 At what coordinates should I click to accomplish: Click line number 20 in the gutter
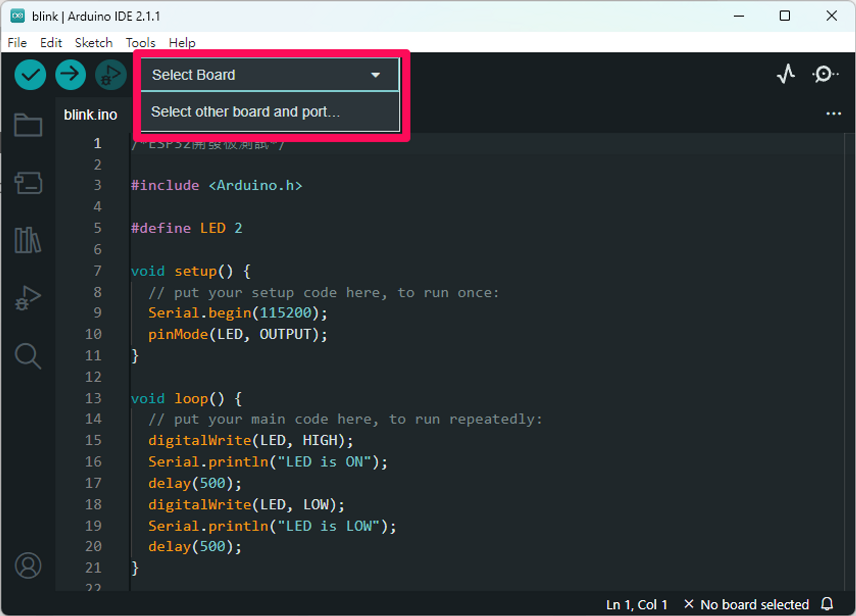[93, 546]
